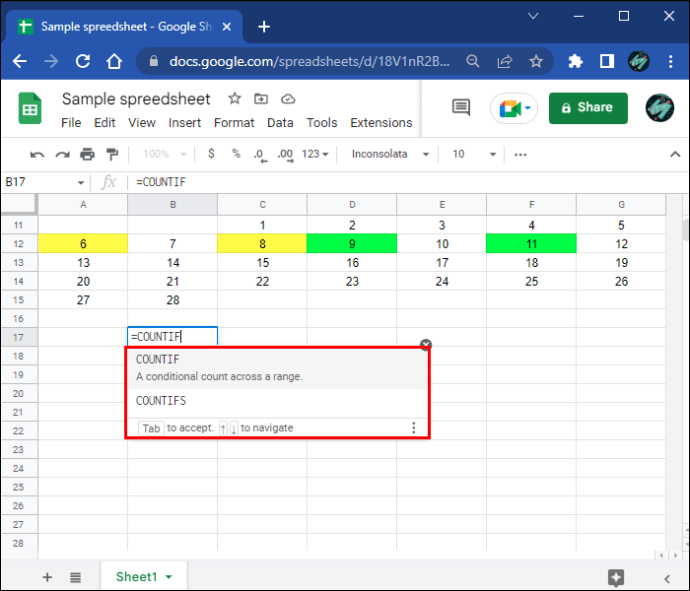This screenshot has height=591, width=690.
Task: Select the green cell containing 9
Action: (x=352, y=244)
